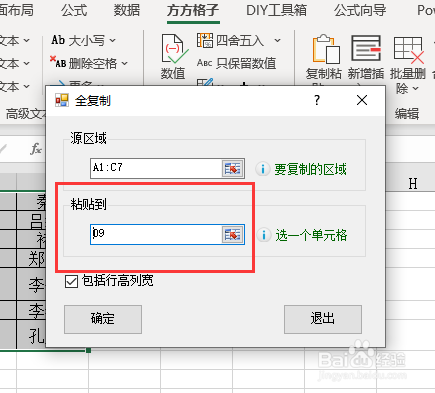Click the range picker icon for 源区域

[233, 168]
